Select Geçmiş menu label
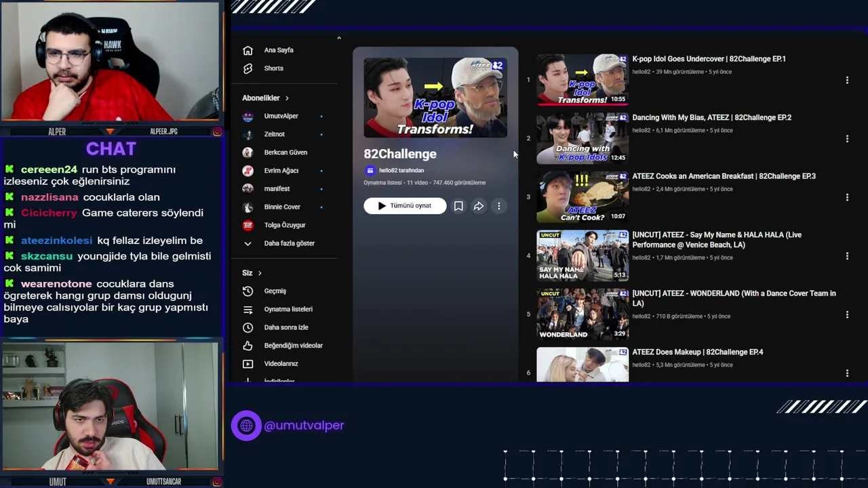This screenshot has width=868, height=488. [x=275, y=291]
